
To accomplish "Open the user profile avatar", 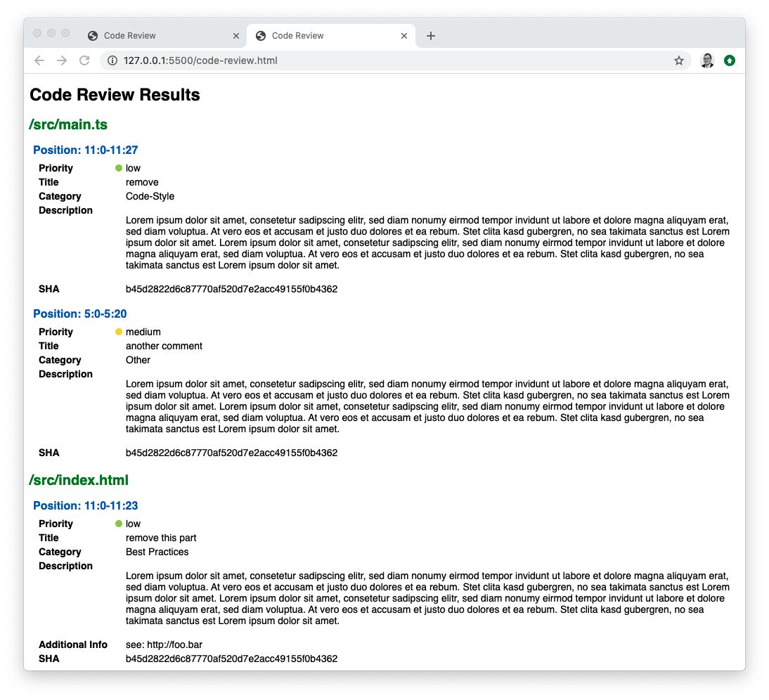I will [706, 60].
